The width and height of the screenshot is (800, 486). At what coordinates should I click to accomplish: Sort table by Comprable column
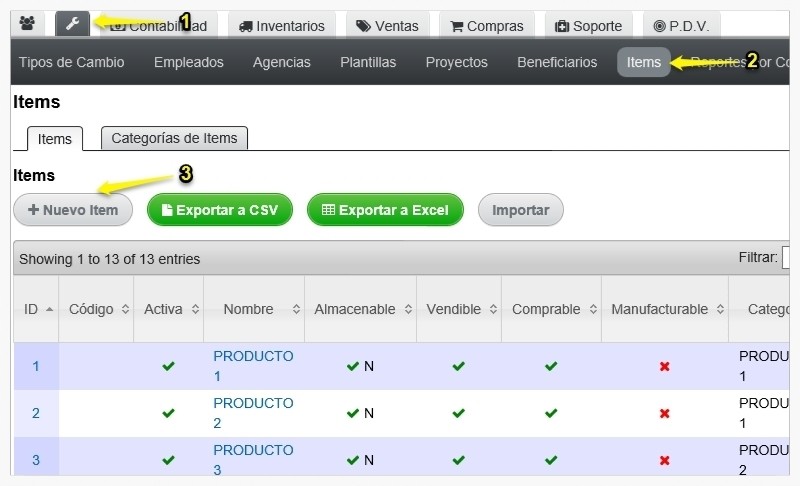coord(552,309)
